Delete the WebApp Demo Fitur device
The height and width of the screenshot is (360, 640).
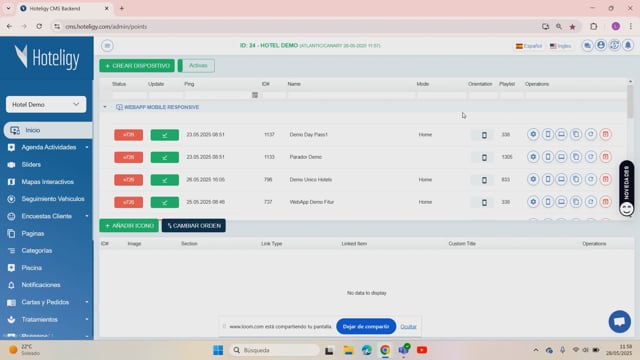(x=605, y=202)
